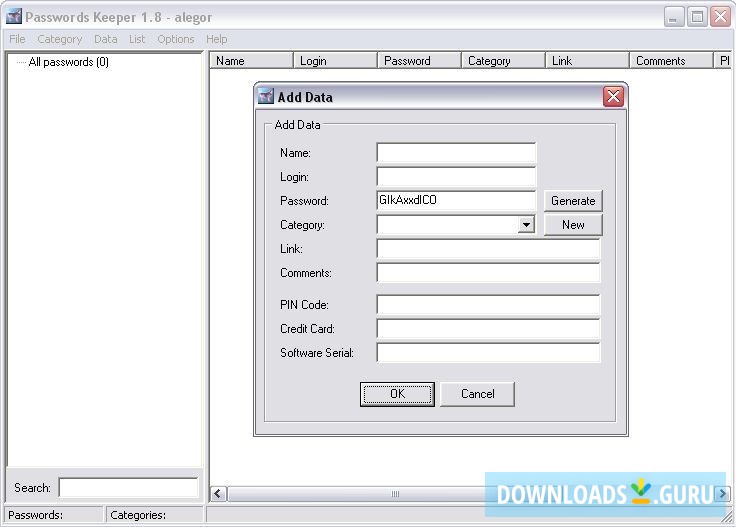Sort by the Comments column header
The width and height of the screenshot is (736, 527).
pyautogui.click(x=672, y=61)
